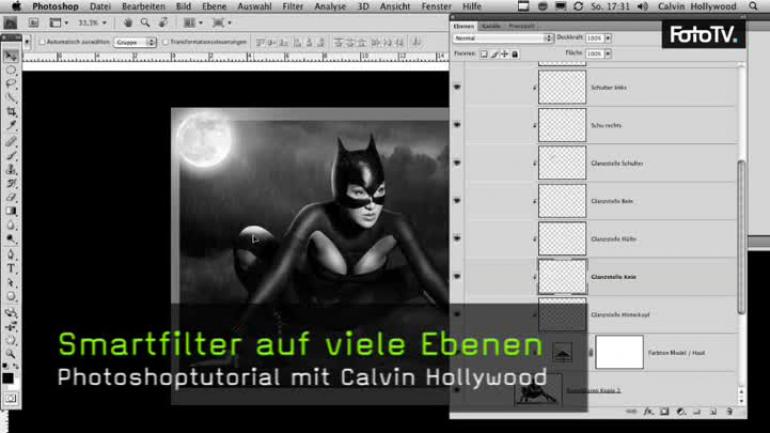The height and width of the screenshot is (433, 770).
Task: Hide the Schu rechts layer
Action: click(457, 125)
